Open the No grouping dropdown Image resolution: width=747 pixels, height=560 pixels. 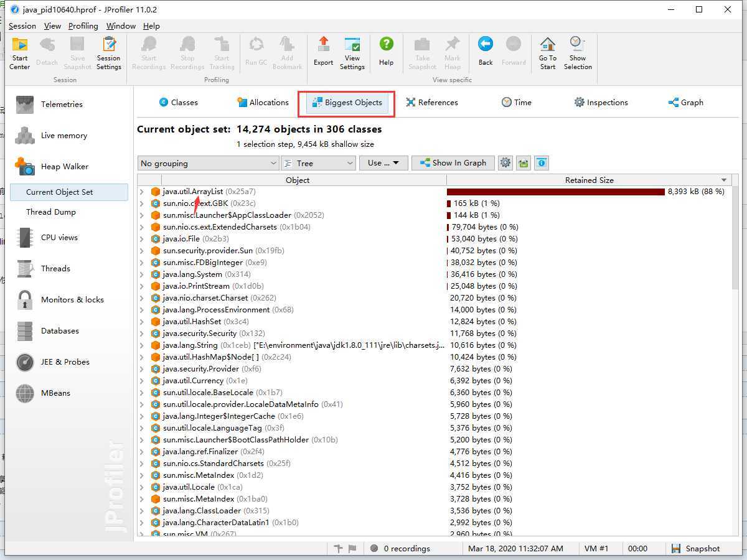coord(208,163)
